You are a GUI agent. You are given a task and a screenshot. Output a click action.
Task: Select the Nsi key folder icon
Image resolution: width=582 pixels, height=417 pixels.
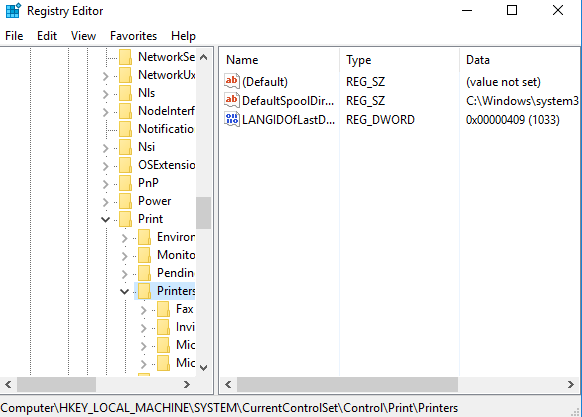point(125,147)
